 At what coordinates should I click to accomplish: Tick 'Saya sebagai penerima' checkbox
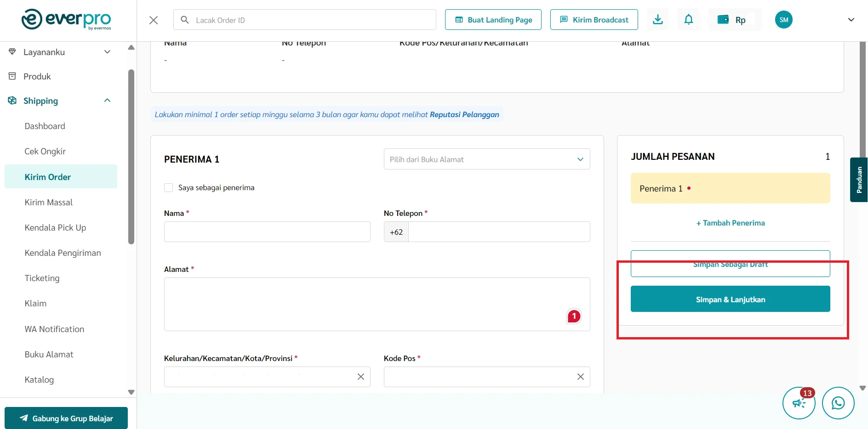coord(169,187)
